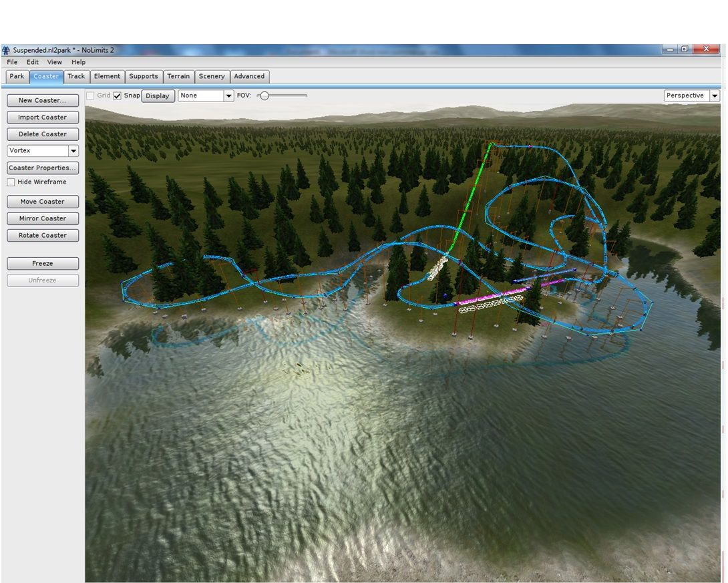Open the File menu
728x583 pixels.
point(11,61)
